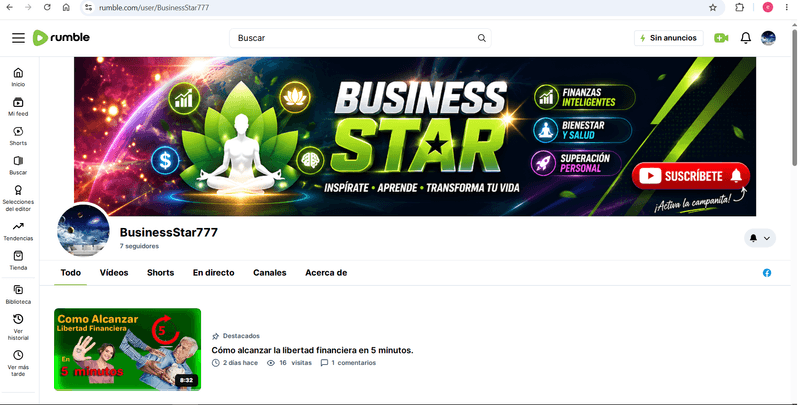The height and width of the screenshot is (405, 800).
Task: Open Selecciones del editor in sidebar
Action: [x=18, y=198]
